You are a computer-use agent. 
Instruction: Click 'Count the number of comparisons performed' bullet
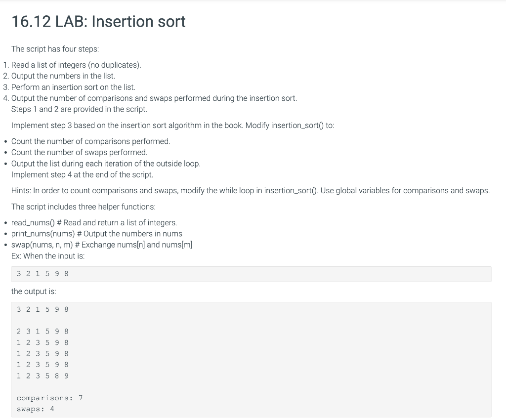[91, 141]
